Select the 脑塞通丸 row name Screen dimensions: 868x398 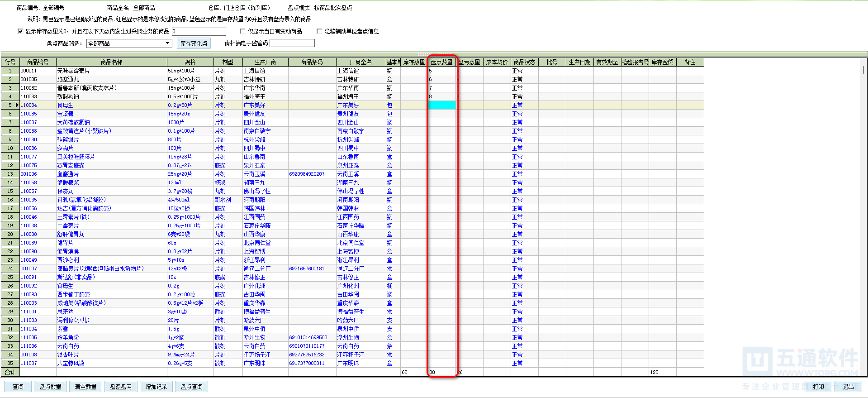68,79
